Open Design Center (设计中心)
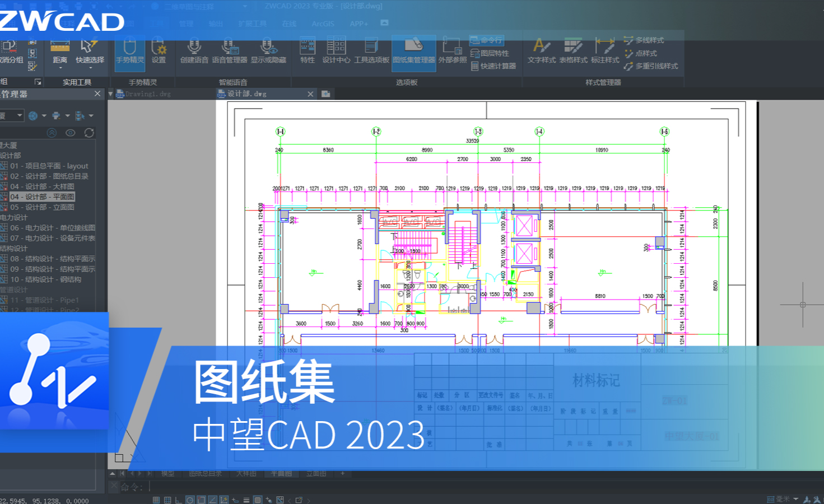This screenshot has width=824, height=504. pyautogui.click(x=336, y=50)
